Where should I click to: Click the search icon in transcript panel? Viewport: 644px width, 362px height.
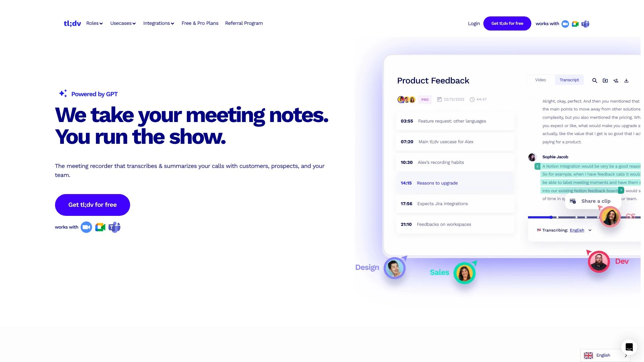pos(594,80)
